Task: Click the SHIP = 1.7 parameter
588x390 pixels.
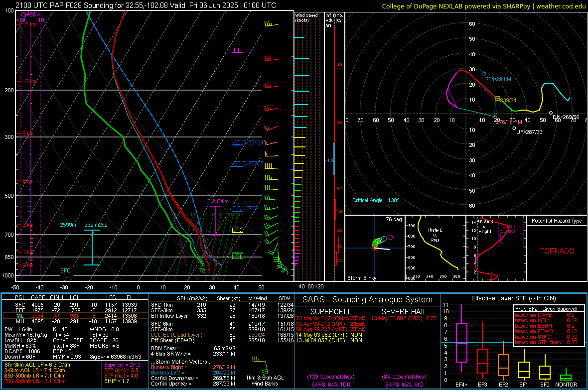Action: (x=117, y=381)
